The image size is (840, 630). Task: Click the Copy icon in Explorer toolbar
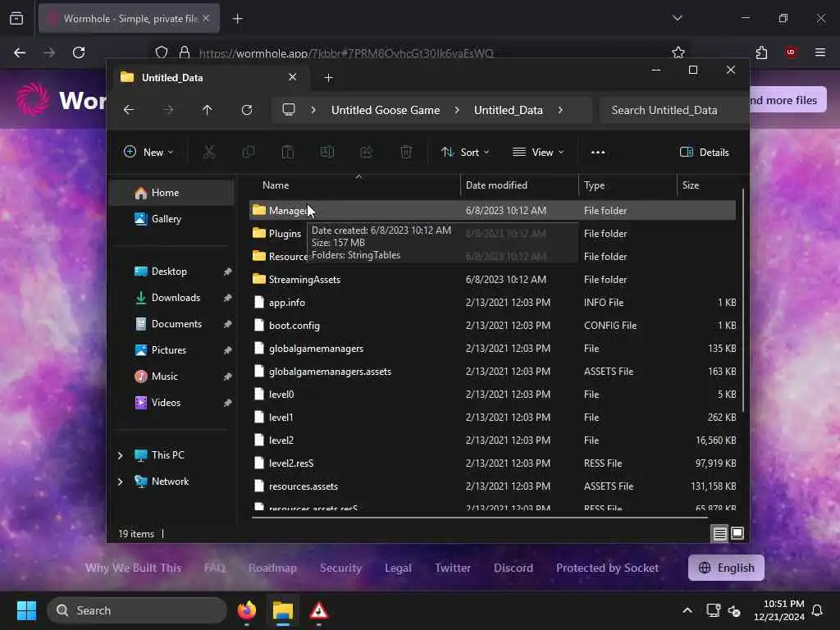(x=248, y=152)
